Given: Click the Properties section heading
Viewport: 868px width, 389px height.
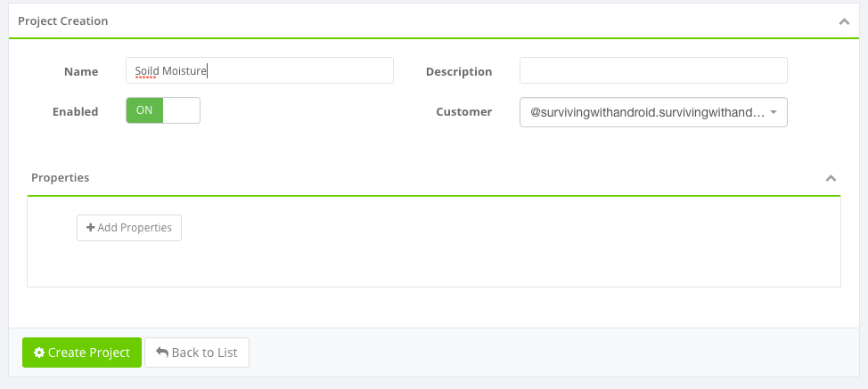Looking at the screenshot, I should (61, 177).
